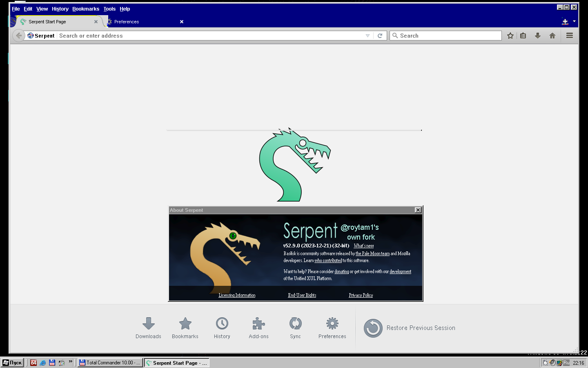Expand quick launch overflow chevron
This screenshot has width=588, height=368.
71,361
